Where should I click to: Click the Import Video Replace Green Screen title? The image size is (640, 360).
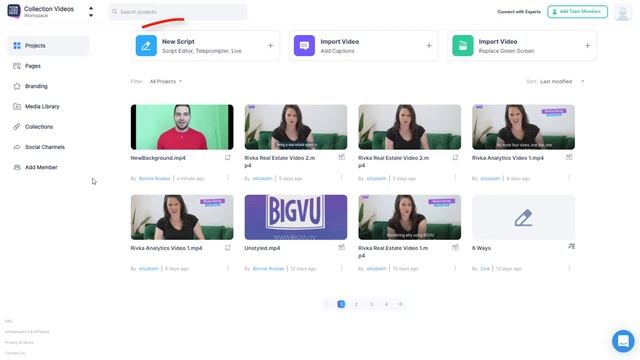498,42
